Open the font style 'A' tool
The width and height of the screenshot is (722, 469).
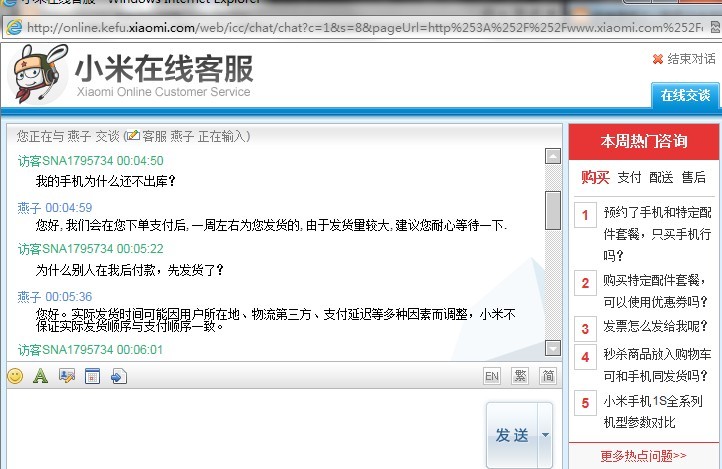[x=41, y=376]
